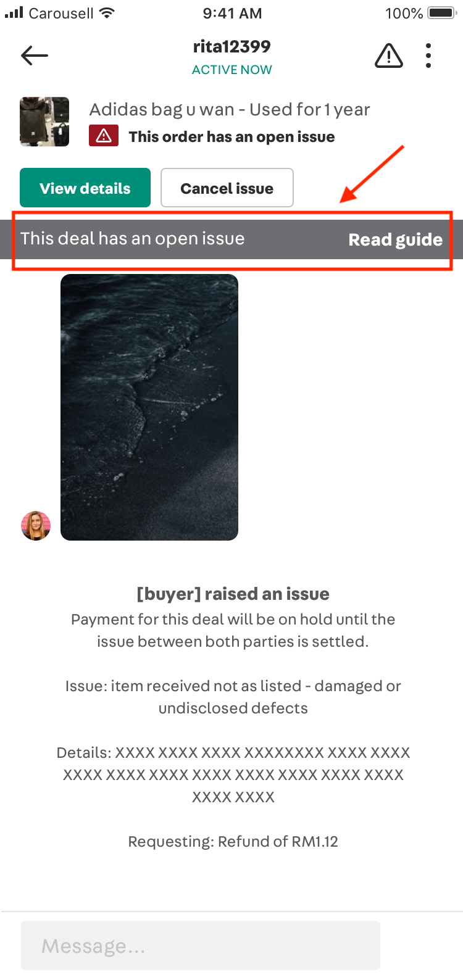Screen dimensions: 463x980
Task: Tap the '[buyer] raised an issue' heading
Action: (233, 594)
